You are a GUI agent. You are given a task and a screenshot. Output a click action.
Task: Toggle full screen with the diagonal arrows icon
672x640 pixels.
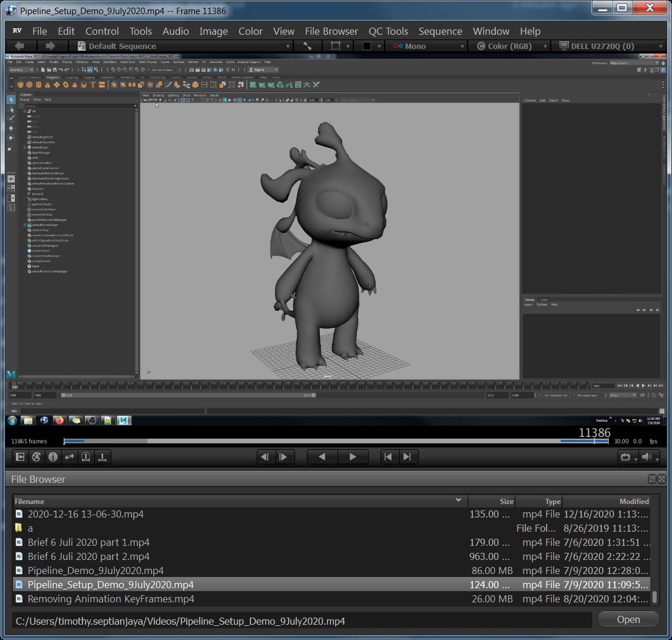[x=307, y=46]
